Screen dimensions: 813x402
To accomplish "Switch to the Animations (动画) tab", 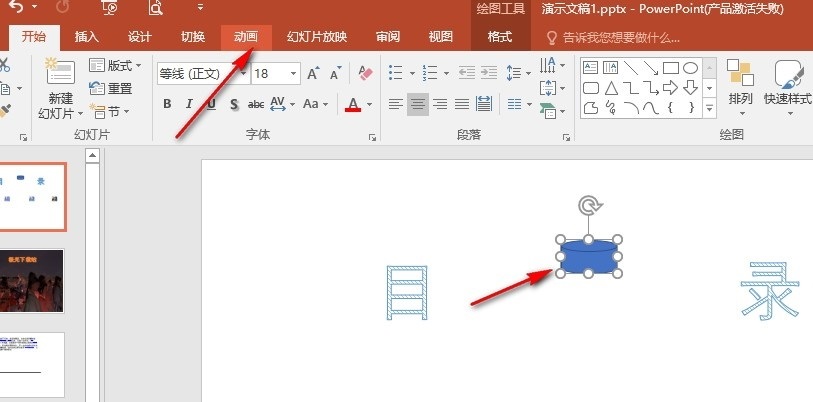I will point(245,37).
